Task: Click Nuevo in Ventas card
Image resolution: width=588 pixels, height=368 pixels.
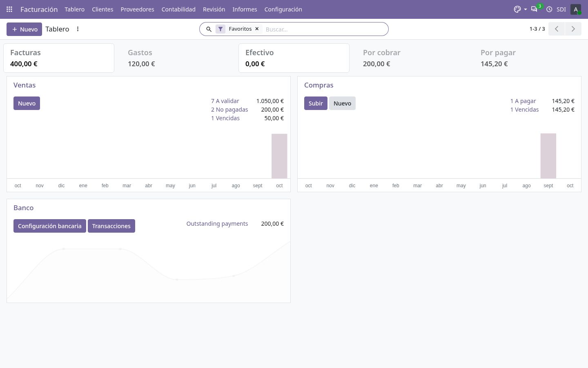Action: point(27,103)
